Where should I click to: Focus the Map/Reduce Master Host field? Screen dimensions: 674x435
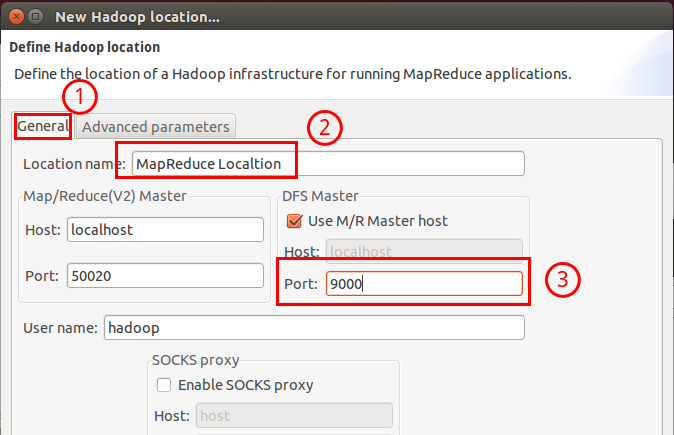(164, 229)
